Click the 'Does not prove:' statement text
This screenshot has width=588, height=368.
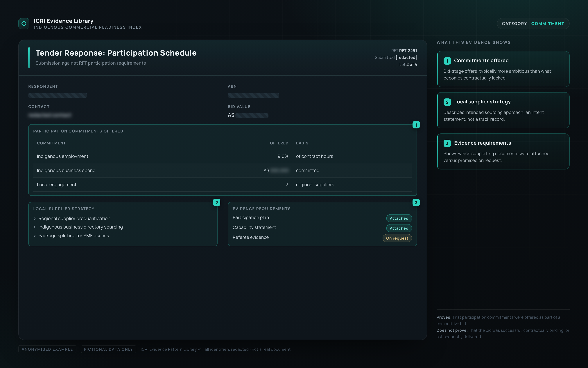pyautogui.click(x=503, y=334)
